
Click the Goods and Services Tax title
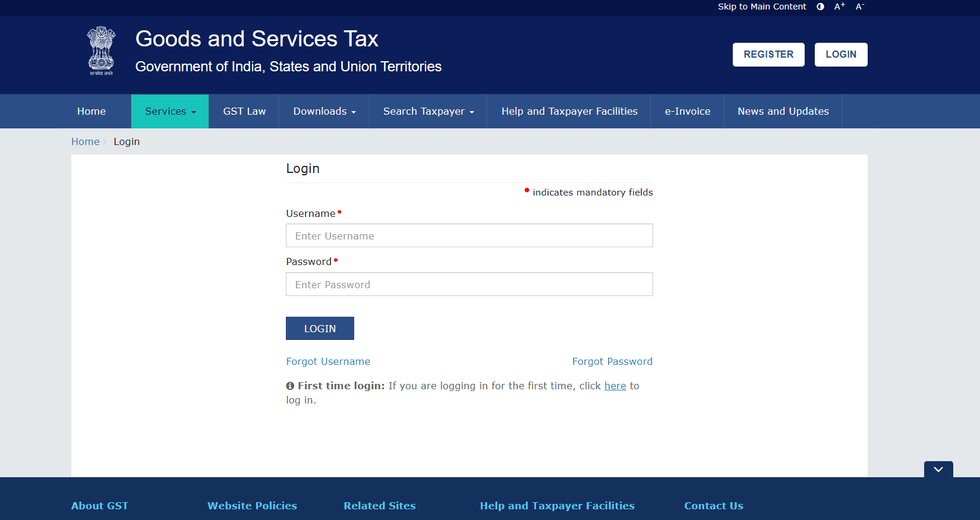point(257,39)
